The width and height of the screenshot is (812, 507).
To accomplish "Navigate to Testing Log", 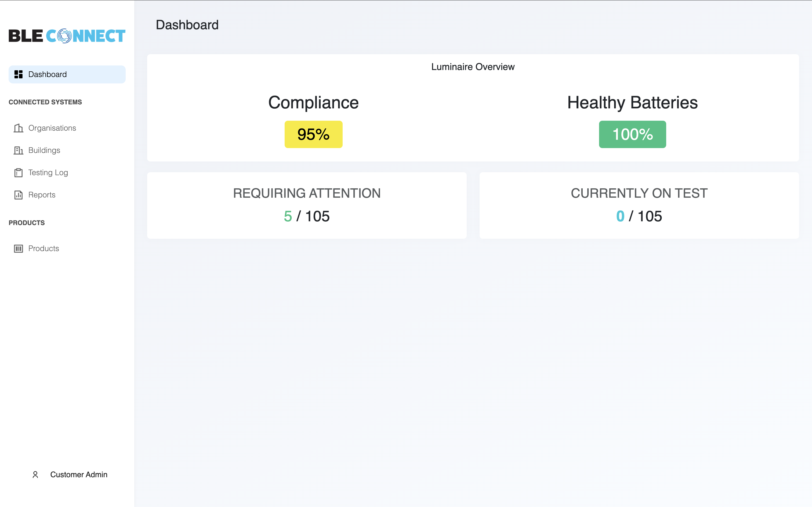I will [48, 173].
